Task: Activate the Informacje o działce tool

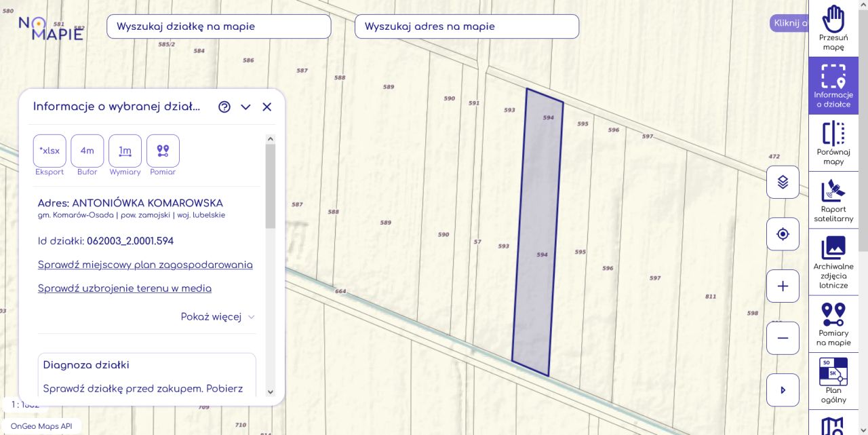Action: (833, 86)
